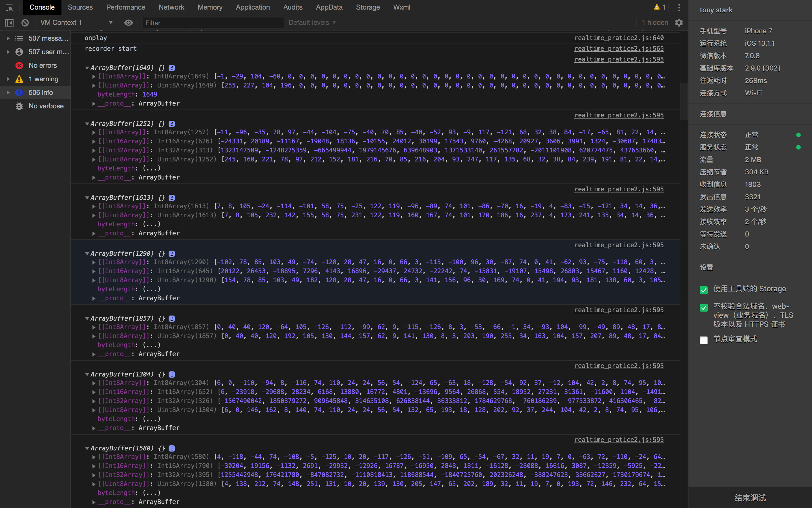Screen dimensions: 812x508
Task: Click info badge next to ArrayBuffer(1290)
Action: point(172,253)
